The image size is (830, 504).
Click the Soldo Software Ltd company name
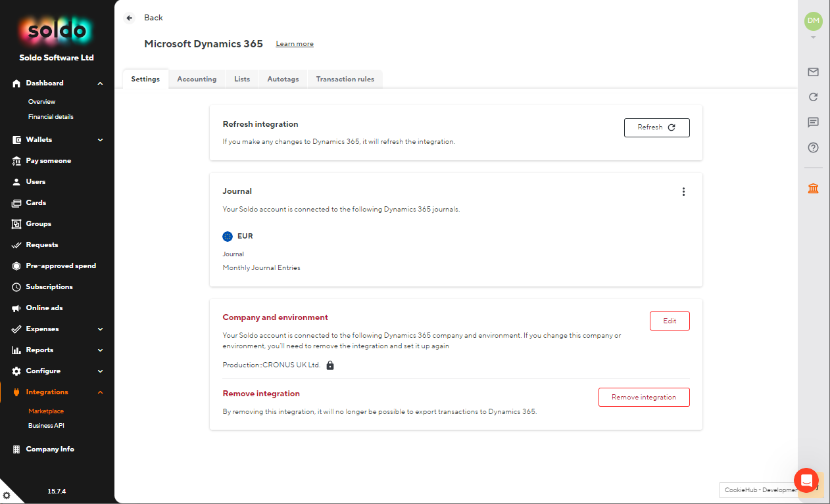[57, 58]
